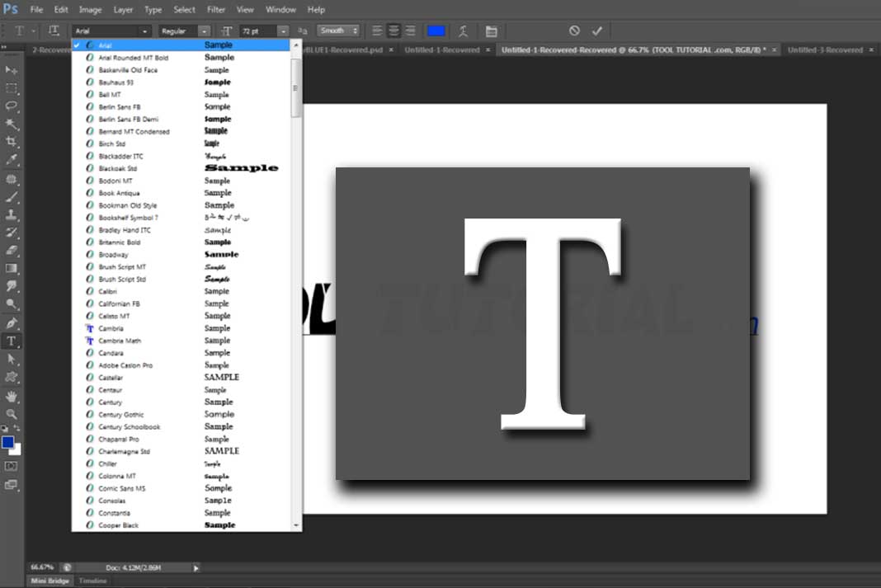Toggle center text alignment
Viewport: 881px width, 588px height.
point(393,31)
